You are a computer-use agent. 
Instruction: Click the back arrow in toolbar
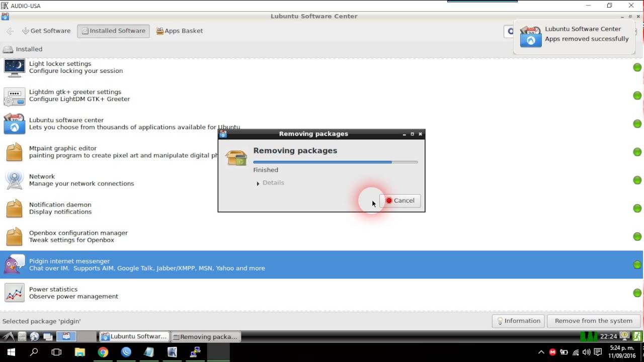tap(10, 31)
